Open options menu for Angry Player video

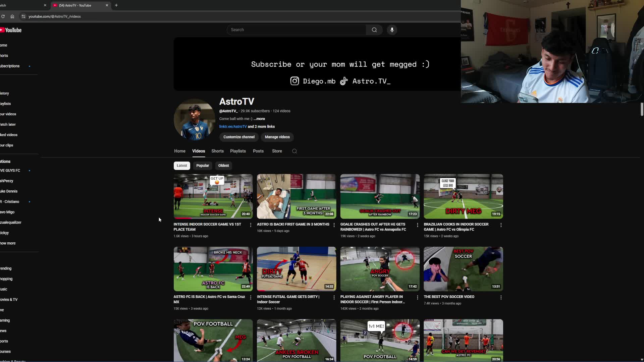click(x=417, y=297)
